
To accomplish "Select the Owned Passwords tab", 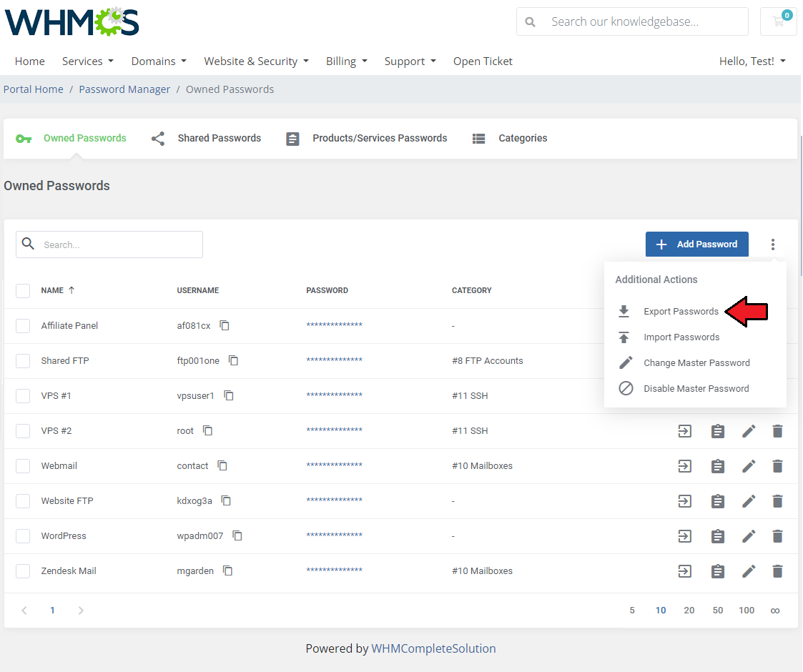I will coord(72,138).
